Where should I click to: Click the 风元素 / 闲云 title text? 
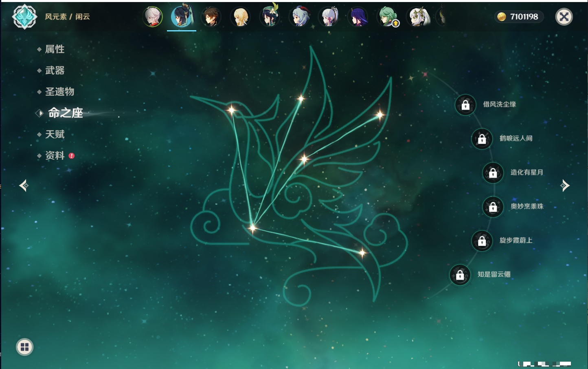click(x=67, y=17)
